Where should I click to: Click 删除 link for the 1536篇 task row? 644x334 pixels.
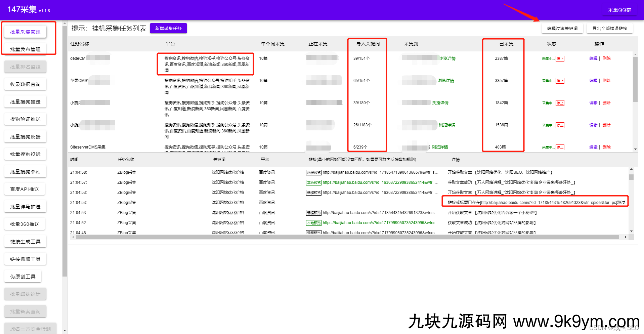point(606,125)
